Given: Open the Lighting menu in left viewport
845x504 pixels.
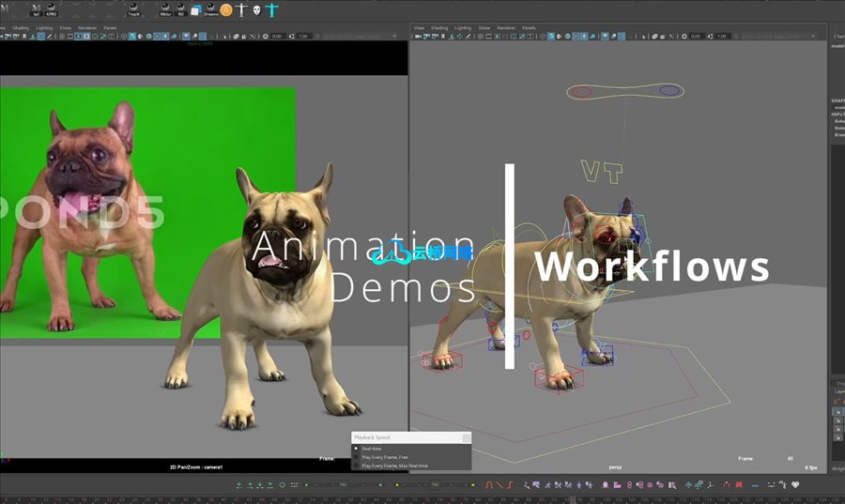Looking at the screenshot, I should point(44,28).
